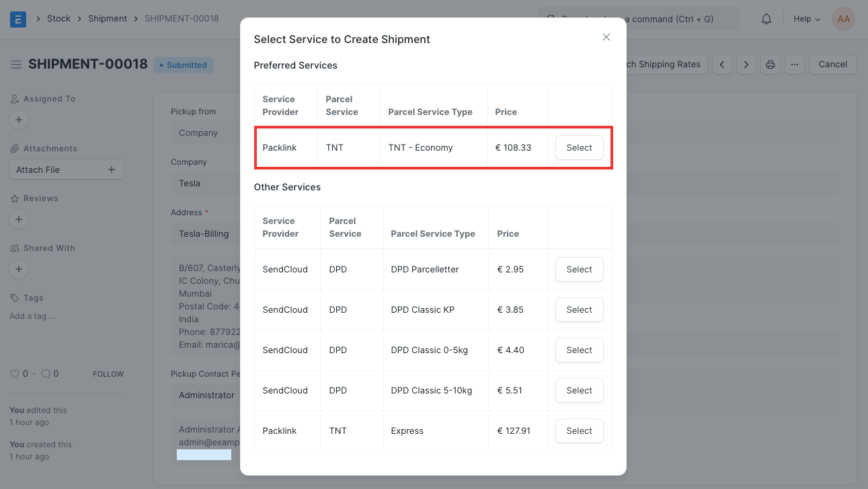The height and width of the screenshot is (489, 868).
Task: Select the DPD Parcelletter service
Action: (579, 270)
